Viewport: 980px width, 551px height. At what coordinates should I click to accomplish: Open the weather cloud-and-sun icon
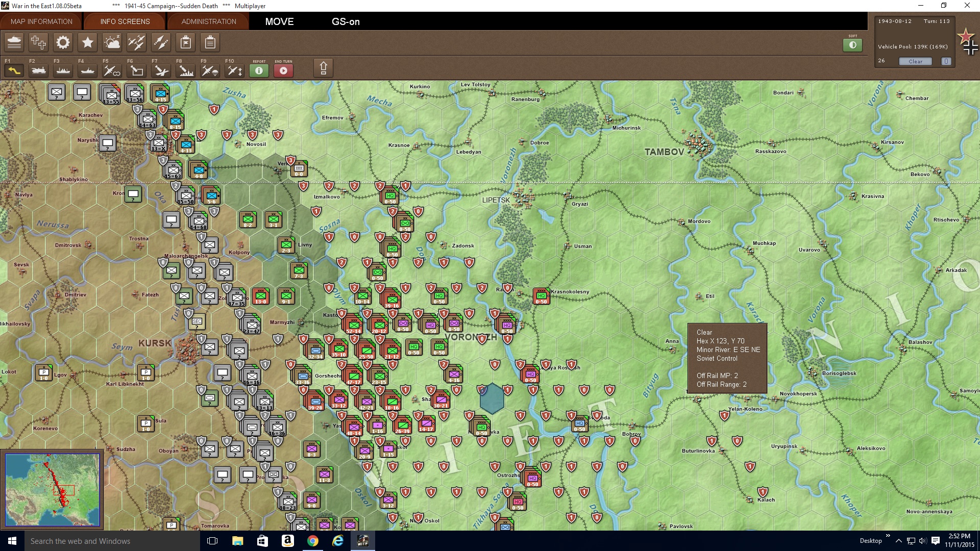(112, 42)
